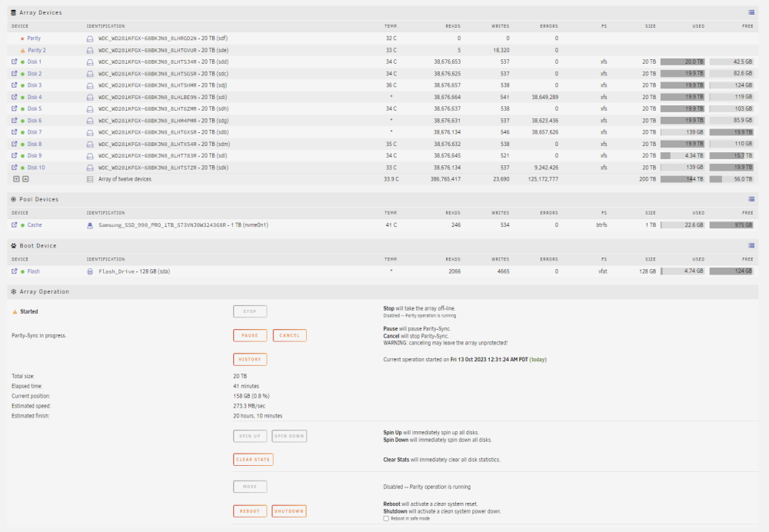Open the Disk 6 settings link
The height and width of the screenshot is (532, 769).
point(35,121)
